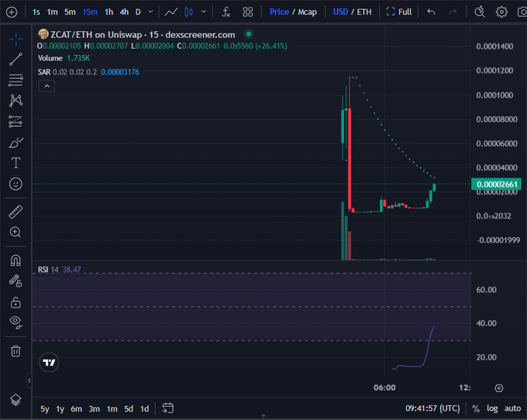Screen dimensions: 527x420
Task: Select the crosshair cursor tool
Action: point(15,40)
